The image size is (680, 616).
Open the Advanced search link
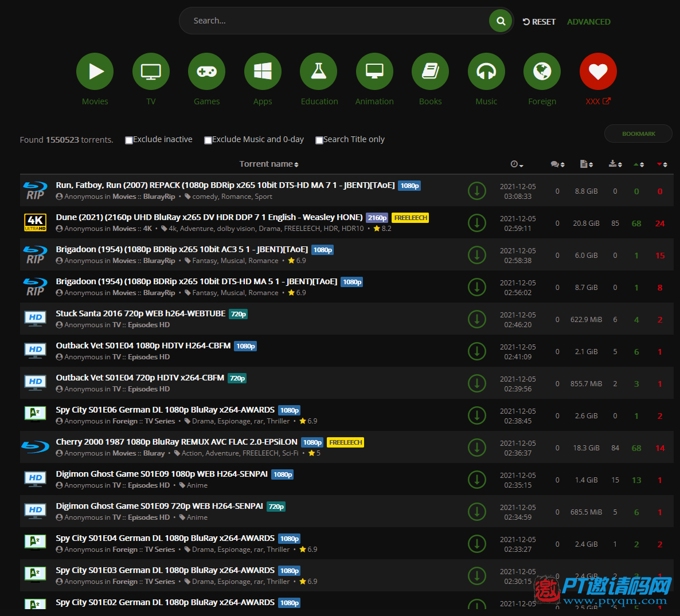[x=588, y=22]
